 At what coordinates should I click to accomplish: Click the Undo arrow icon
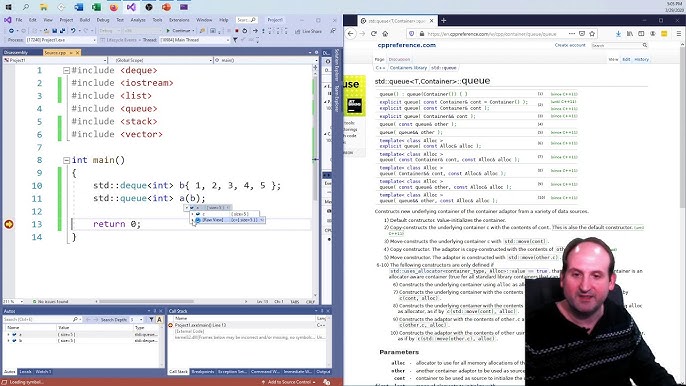tap(73, 31)
